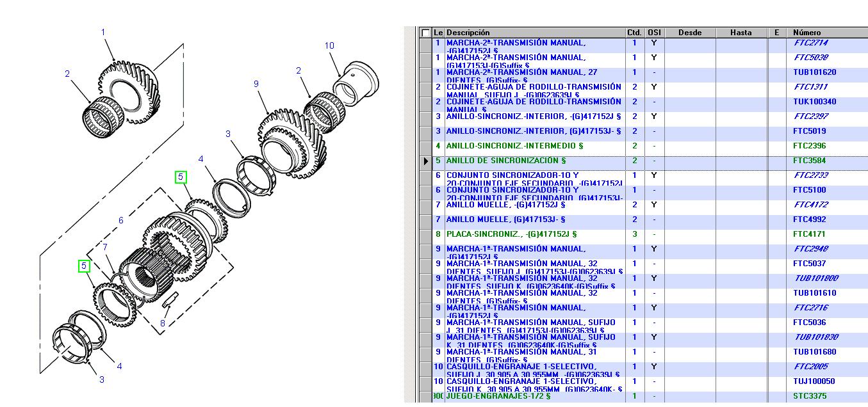Image resolution: width=868 pixels, height=407 pixels.
Task: Toggle the select-all checkbox in table header
Action: point(425,33)
